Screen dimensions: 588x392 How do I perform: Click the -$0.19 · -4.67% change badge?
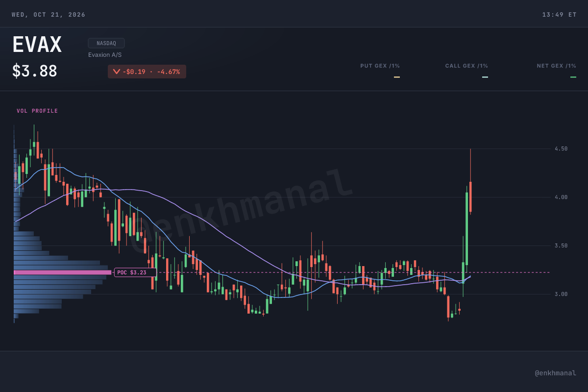[x=147, y=72]
